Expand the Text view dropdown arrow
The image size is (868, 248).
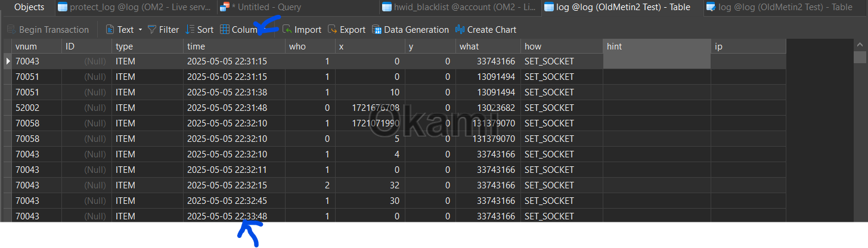click(140, 29)
